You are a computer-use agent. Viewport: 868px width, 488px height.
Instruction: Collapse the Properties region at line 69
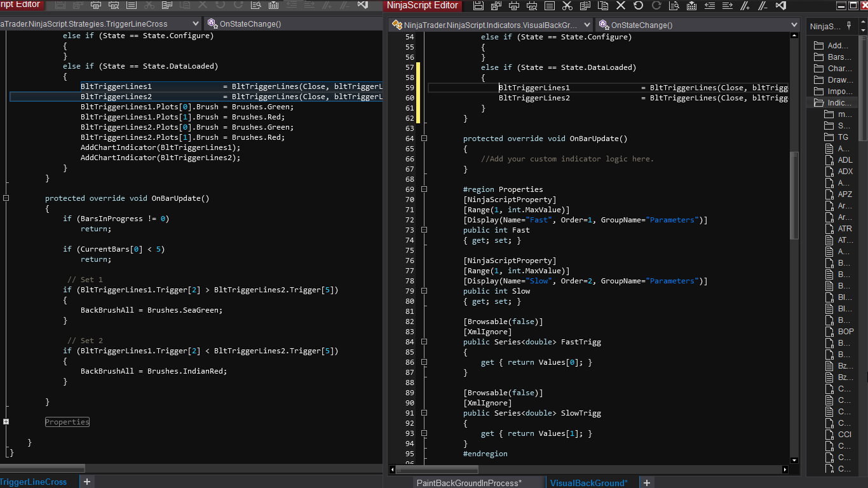424,189
